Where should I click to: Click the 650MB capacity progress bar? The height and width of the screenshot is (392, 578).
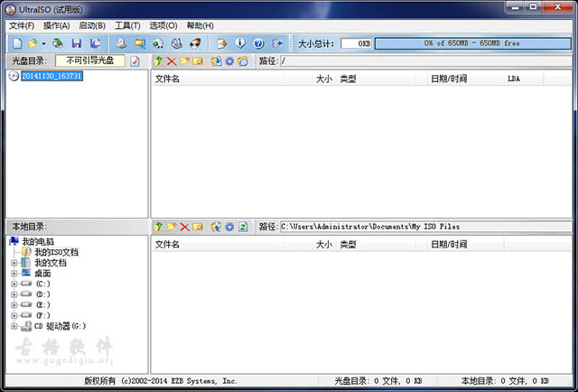(x=471, y=42)
